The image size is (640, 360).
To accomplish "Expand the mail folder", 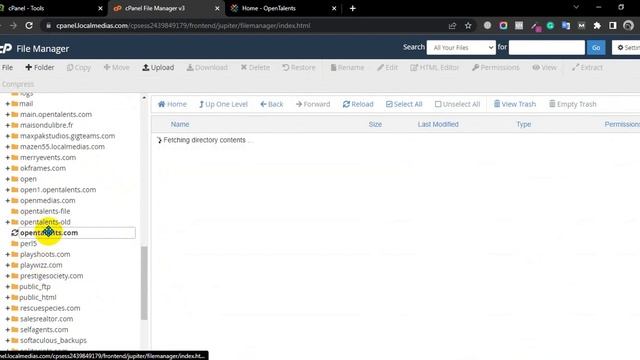I will [x=7, y=104].
